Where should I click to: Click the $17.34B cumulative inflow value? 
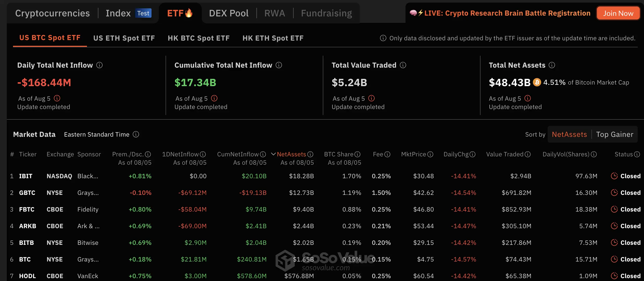click(195, 82)
